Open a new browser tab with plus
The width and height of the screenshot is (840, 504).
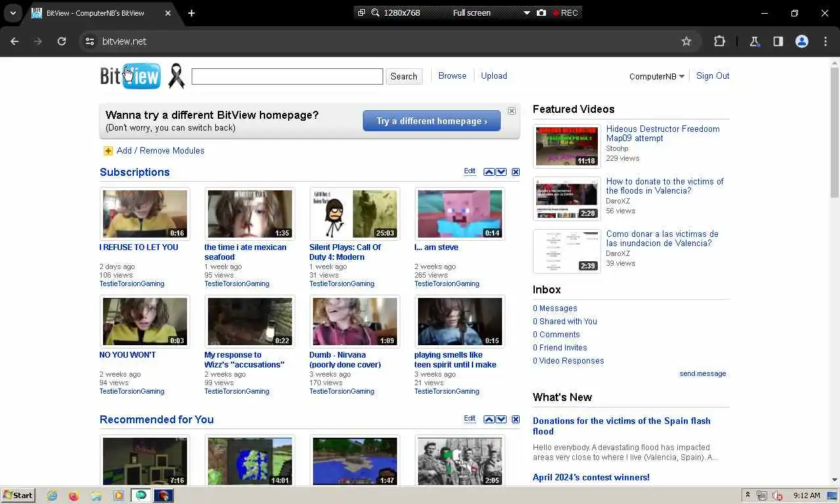tap(191, 13)
